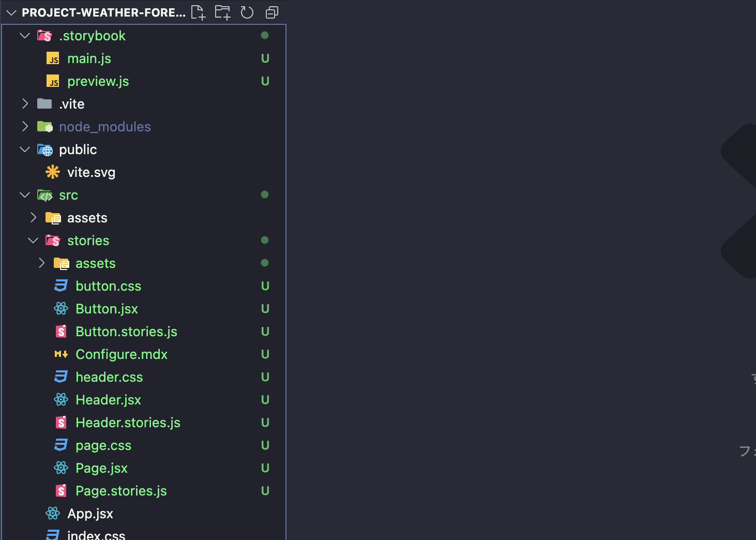Click the React icon of Header.jsx

pos(61,400)
